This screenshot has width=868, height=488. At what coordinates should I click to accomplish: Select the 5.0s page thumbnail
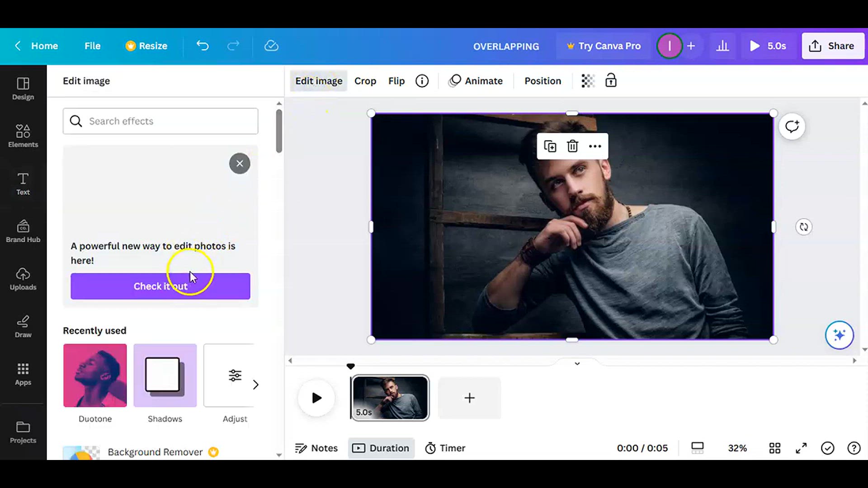point(390,398)
